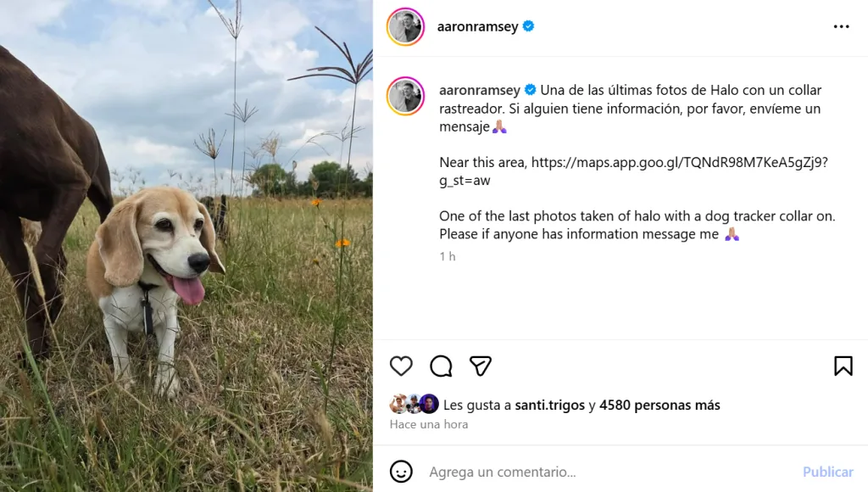This screenshot has width=868, height=492.
Task: Click the Publicar button
Action: pyautogui.click(x=827, y=472)
